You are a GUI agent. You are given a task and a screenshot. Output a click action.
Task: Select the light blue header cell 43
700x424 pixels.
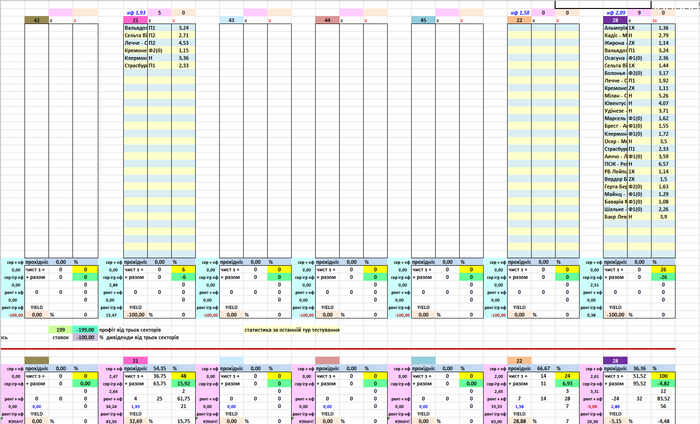[231, 20]
